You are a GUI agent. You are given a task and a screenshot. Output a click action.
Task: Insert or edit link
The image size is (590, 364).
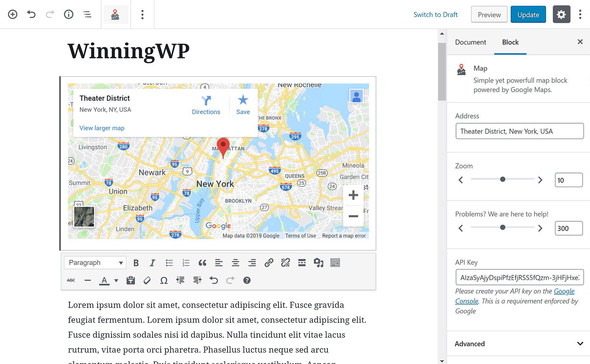click(269, 263)
